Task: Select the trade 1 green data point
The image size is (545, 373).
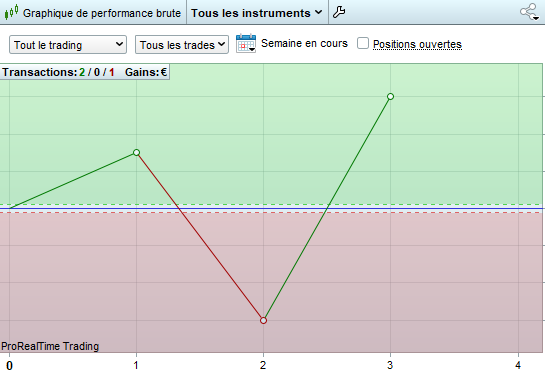Action: coord(136,152)
